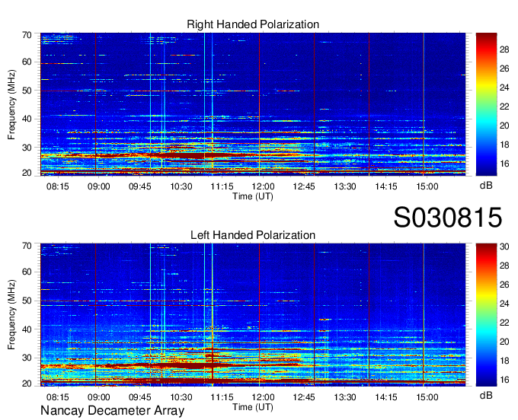Click 12:00 time tick under Left Handed plot

click(x=263, y=397)
